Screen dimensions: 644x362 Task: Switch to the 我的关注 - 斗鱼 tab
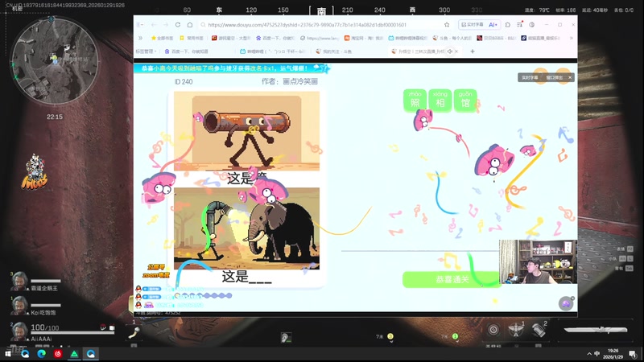coord(334,51)
